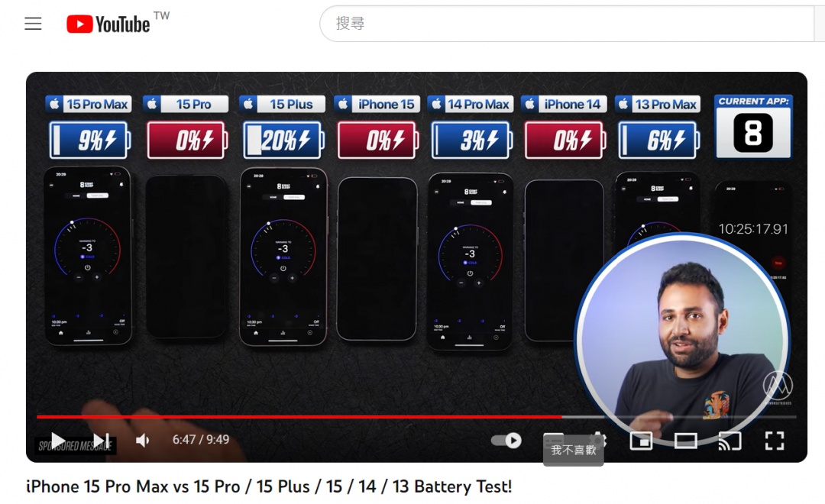
Task: Click the stopwatch 10:25:17.91 in the video
Action: click(x=752, y=229)
